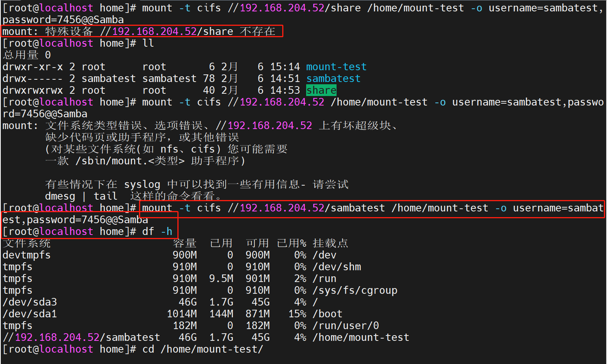Click the 182M size value for /run/user/0

[185, 326]
